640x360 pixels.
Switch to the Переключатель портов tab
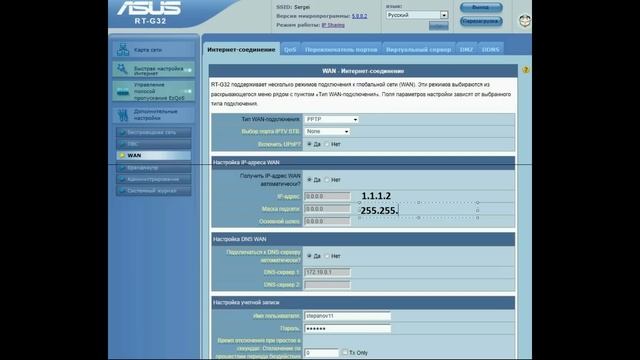(x=341, y=49)
